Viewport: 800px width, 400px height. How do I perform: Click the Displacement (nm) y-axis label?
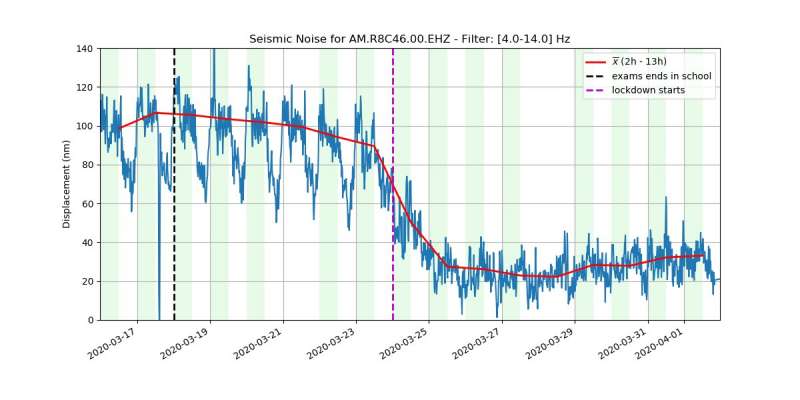(67, 184)
